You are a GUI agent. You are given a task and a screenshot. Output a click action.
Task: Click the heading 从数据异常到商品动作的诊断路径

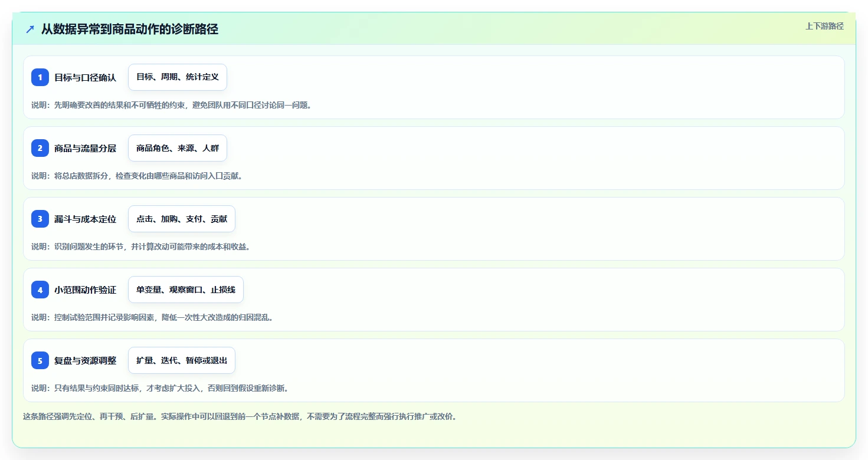(130, 29)
